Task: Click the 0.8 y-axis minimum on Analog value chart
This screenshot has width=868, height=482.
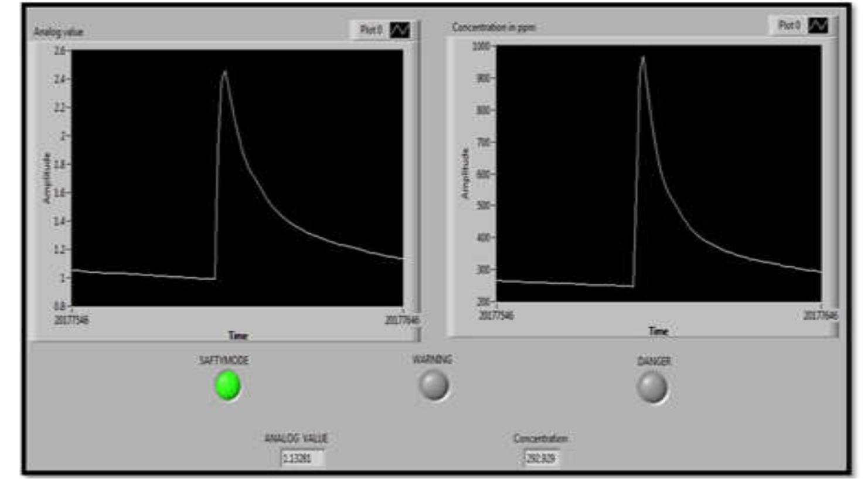Action: 60,306
